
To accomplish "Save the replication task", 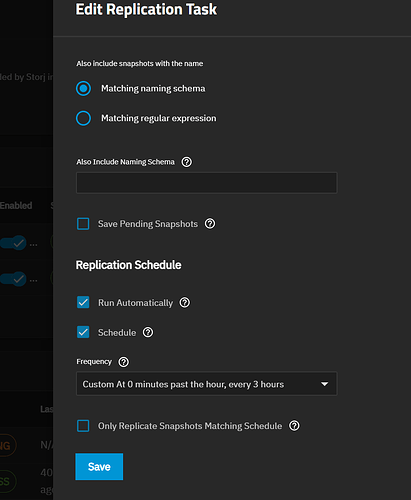I will pos(99,467).
